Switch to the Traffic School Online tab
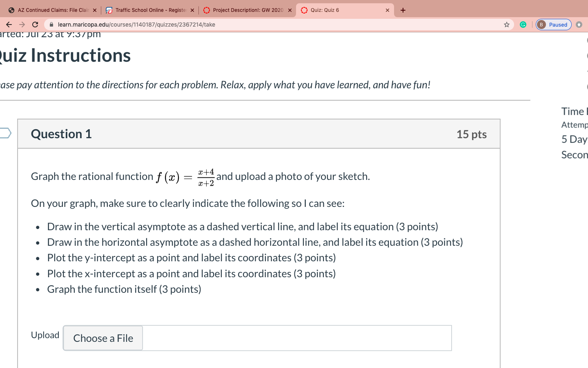 click(147, 10)
